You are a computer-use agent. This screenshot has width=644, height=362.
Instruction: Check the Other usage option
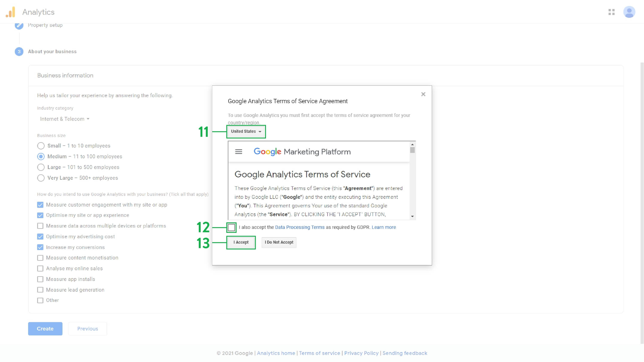coord(40,300)
